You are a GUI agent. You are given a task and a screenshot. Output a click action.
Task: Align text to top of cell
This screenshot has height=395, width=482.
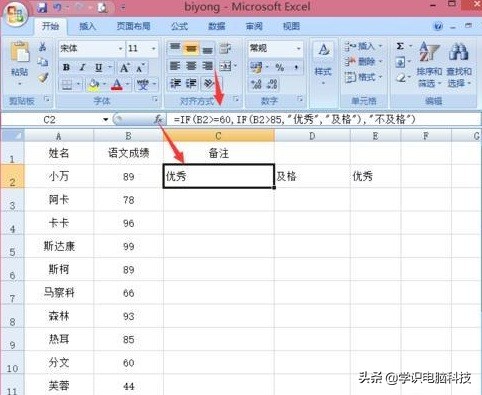point(175,48)
